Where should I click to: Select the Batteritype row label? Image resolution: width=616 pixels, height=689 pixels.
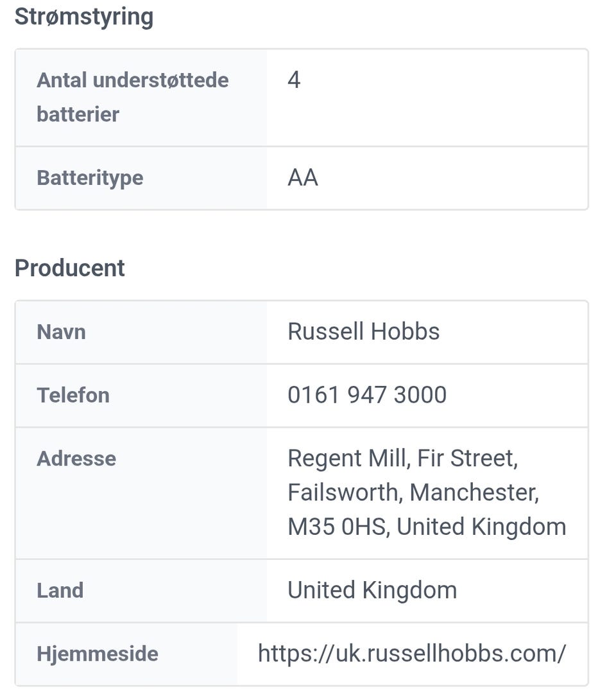click(90, 178)
